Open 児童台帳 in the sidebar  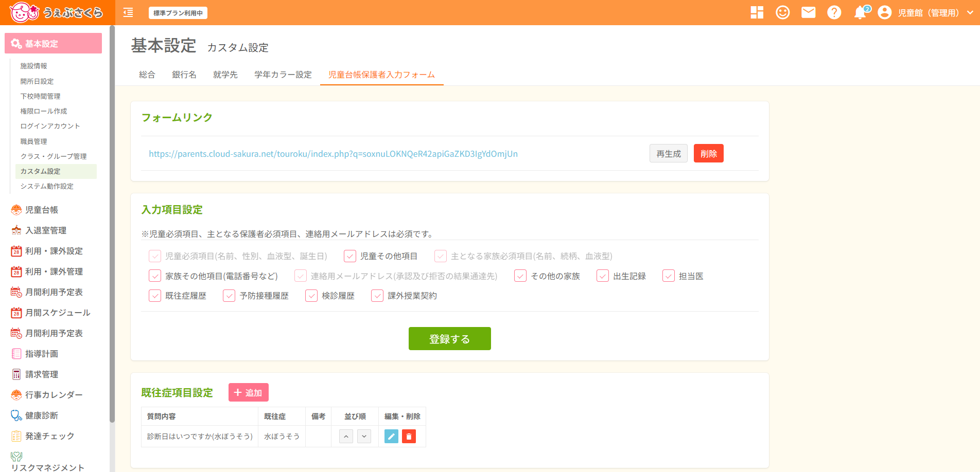coord(42,210)
